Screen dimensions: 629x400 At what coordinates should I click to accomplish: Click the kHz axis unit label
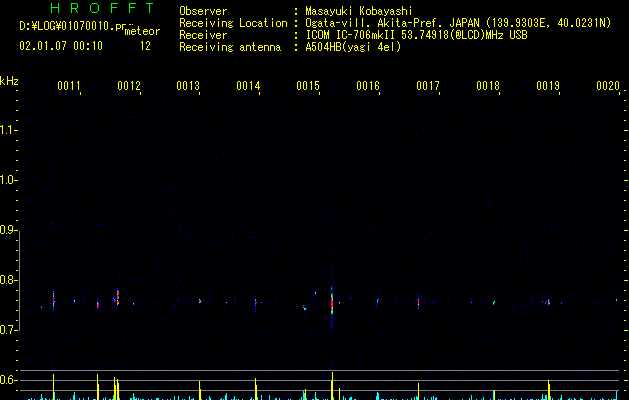click(9, 81)
